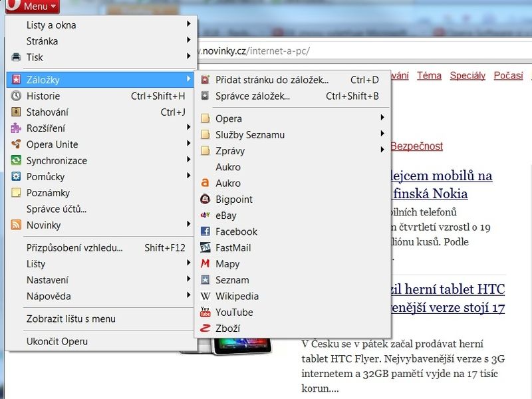This screenshot has height=399, width=532.
Task: Click the Služby Seznamu folder icon
Action: point(205,135)
